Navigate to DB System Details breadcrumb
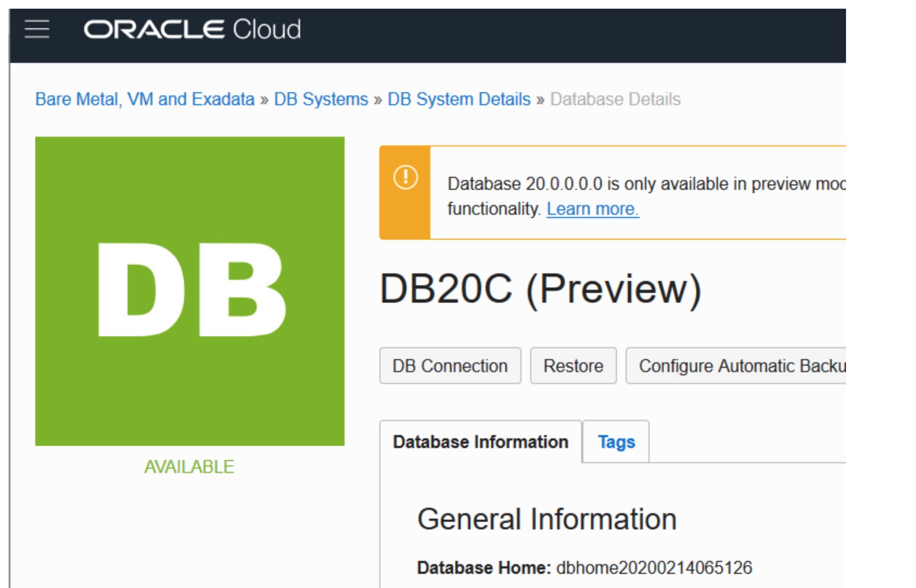The height and width of the screenshot is (588, 916). [x=459, y=99]
